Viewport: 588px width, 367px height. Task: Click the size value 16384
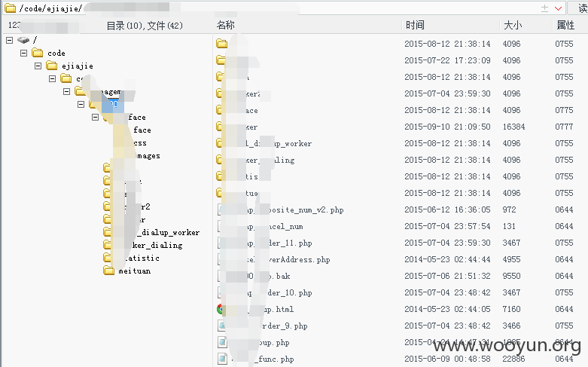tap(513, 127)
